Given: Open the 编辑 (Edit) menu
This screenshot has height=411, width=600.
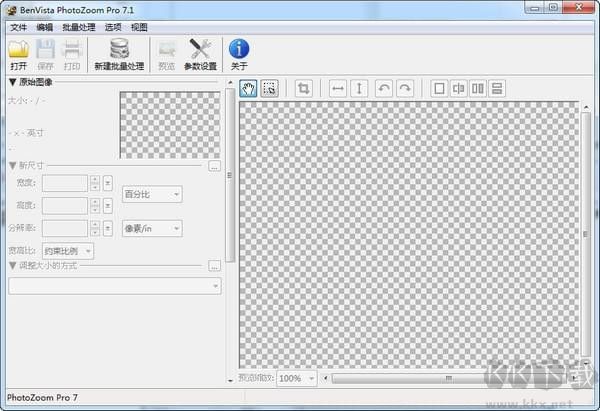Looking at the screenshot, I should pos(44,27).
